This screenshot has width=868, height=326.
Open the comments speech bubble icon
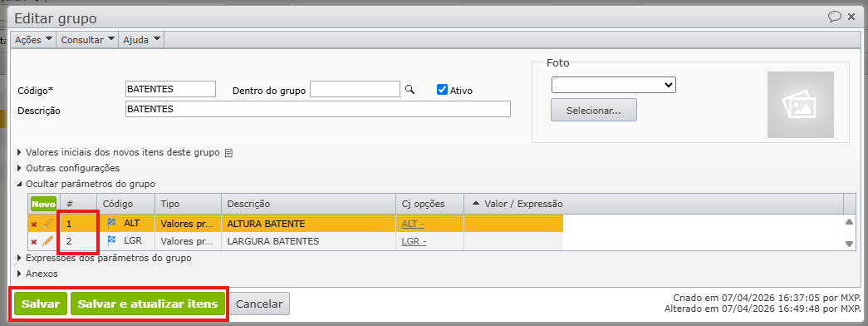834,17
